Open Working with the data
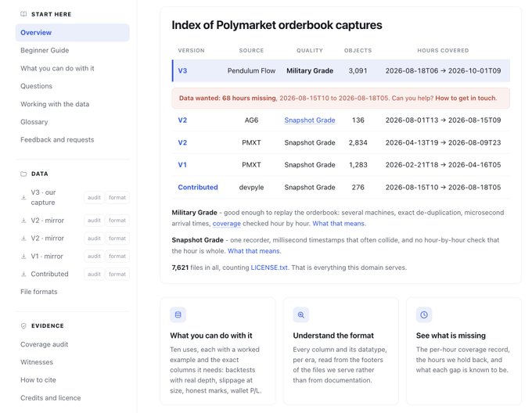 pos(55,104)
